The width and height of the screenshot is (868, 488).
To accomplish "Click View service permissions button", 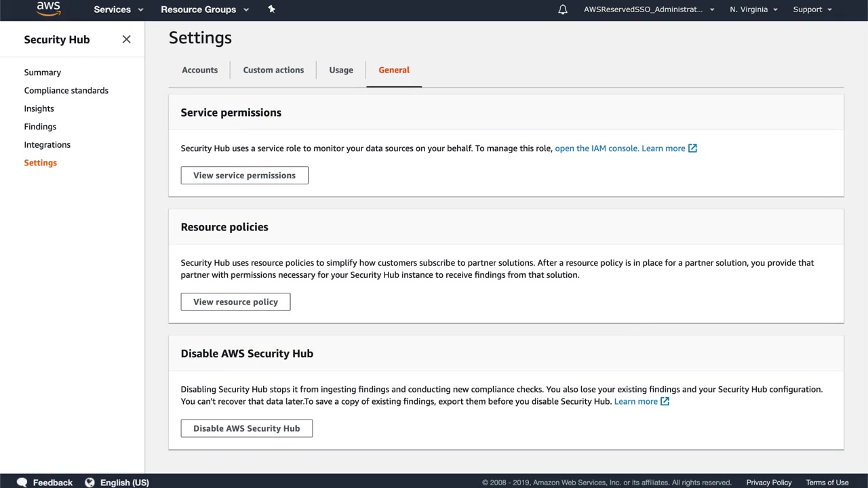I will pyautogui.click(x=244, y=176).
